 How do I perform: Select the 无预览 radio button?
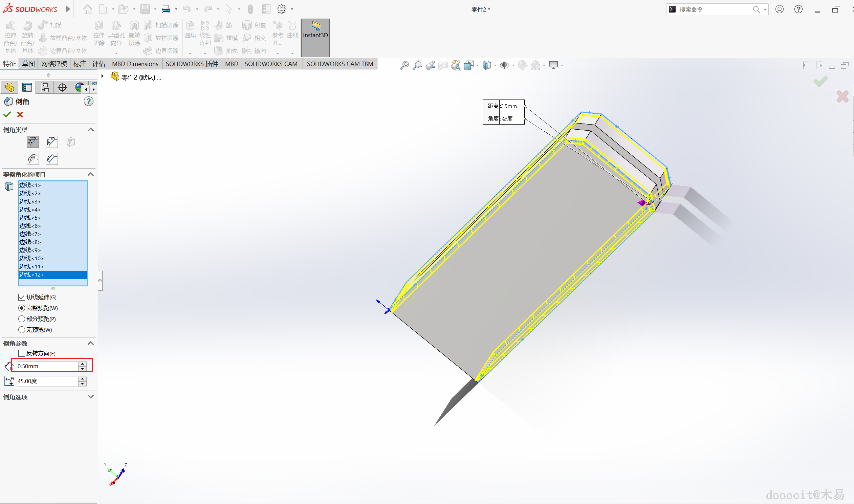[x=22, y=330]
